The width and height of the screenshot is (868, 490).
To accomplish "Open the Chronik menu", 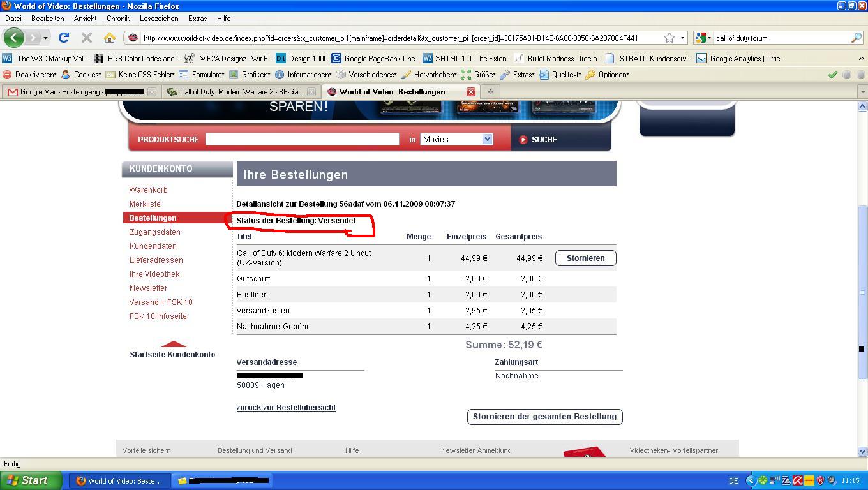I will coord(117,19).
